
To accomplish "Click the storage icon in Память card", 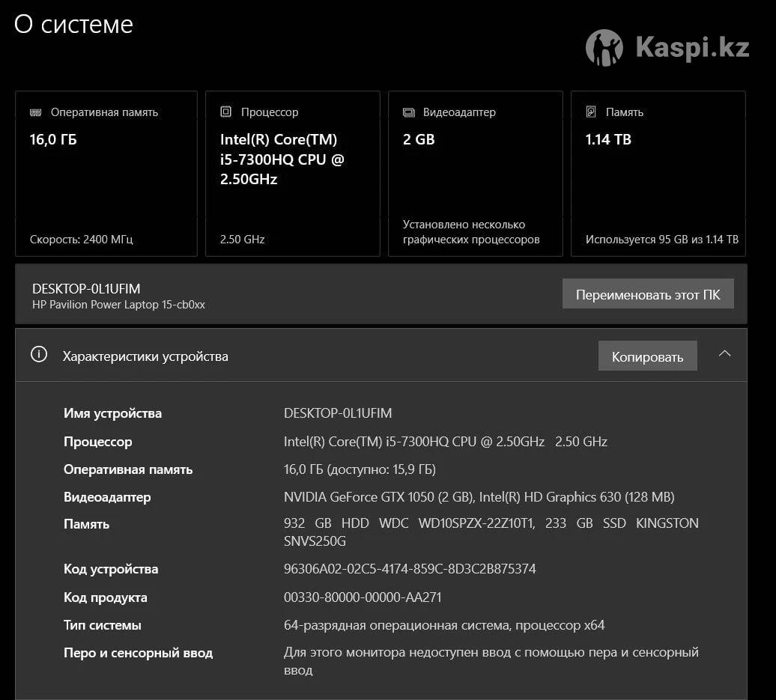I will [x=591, y=112].
